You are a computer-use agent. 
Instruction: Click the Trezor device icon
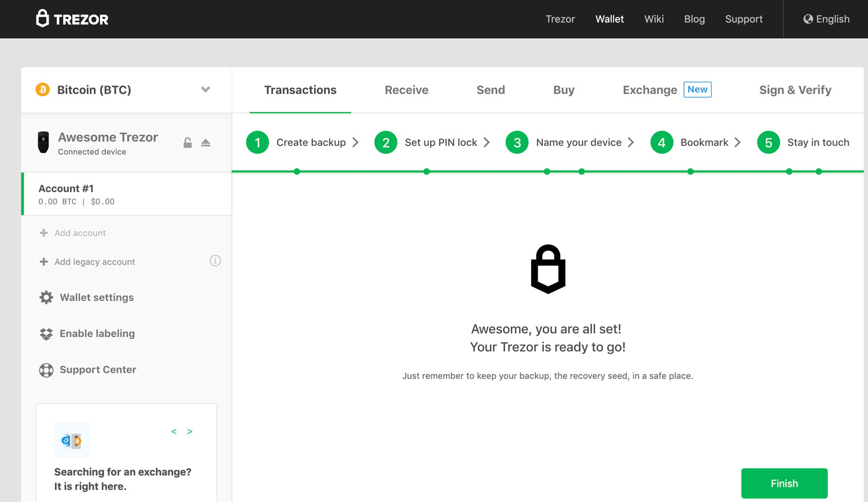tap(43, 142)
